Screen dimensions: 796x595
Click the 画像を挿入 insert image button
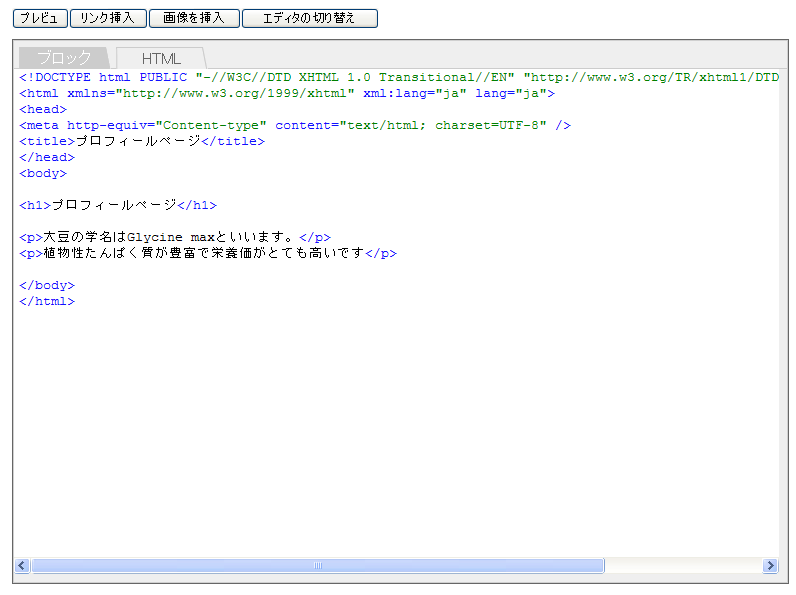tap(194, 18)
